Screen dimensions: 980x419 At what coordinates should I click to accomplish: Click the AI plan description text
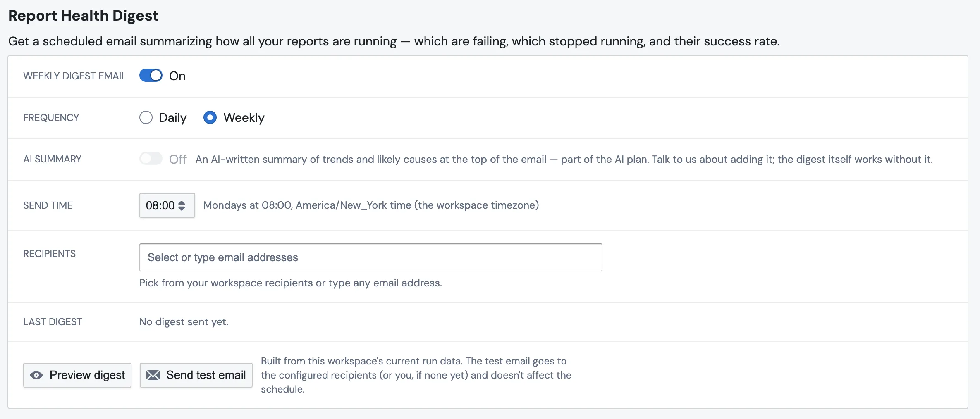tap(564, 159)
